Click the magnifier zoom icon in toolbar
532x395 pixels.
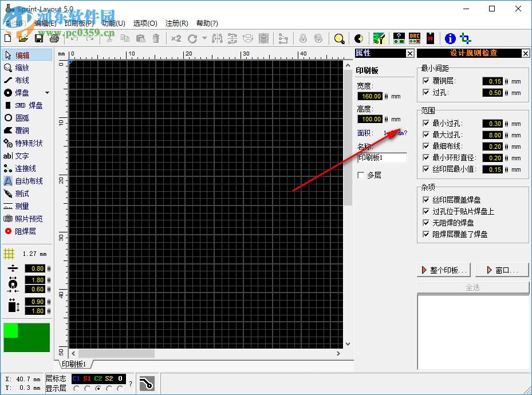(339, 38)
